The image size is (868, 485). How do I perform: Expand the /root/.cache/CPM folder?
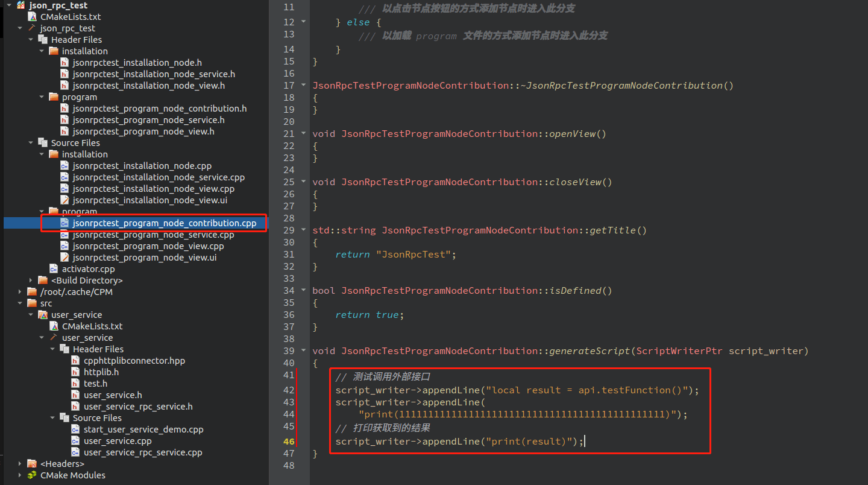(20, 292)
